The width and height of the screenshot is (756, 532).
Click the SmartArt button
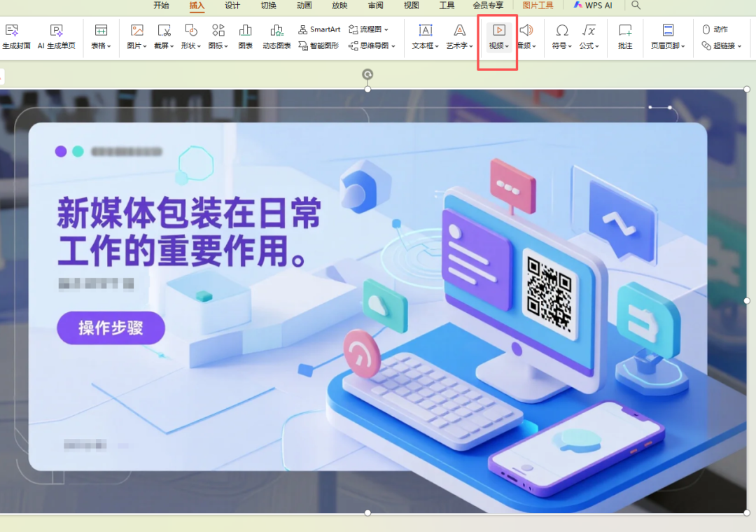click(x=319, y=29)
